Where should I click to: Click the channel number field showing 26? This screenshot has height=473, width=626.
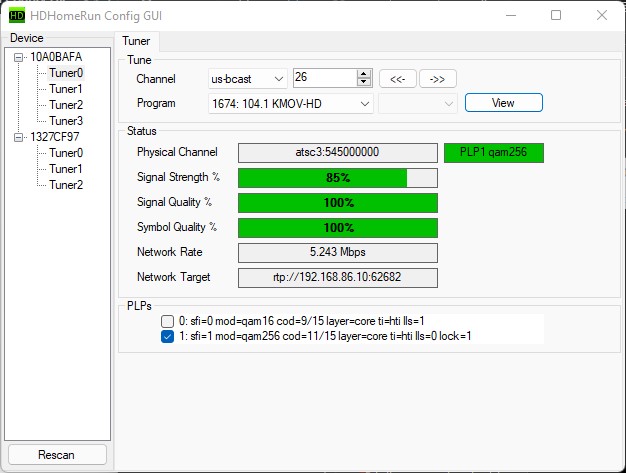(325, 78)
